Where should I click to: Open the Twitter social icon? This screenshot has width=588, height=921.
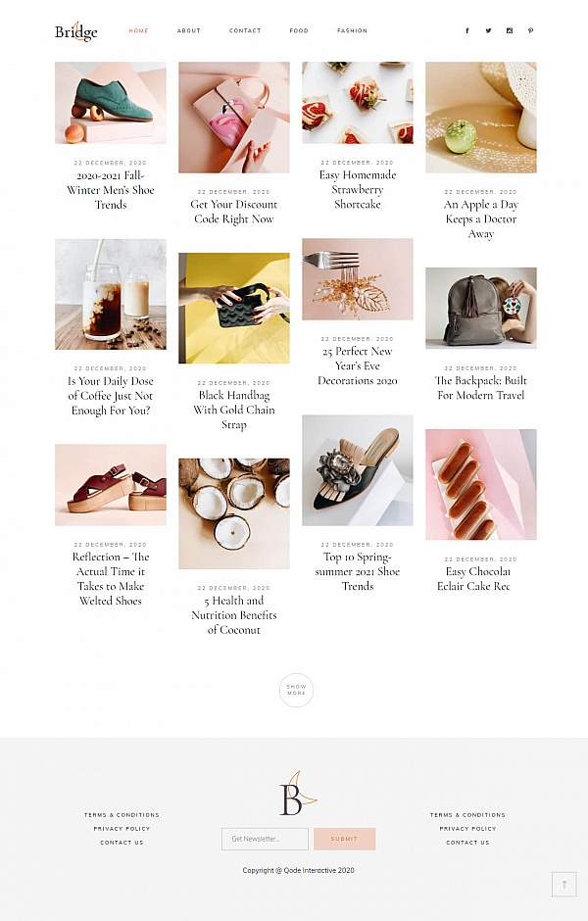[x=488, y=30]
